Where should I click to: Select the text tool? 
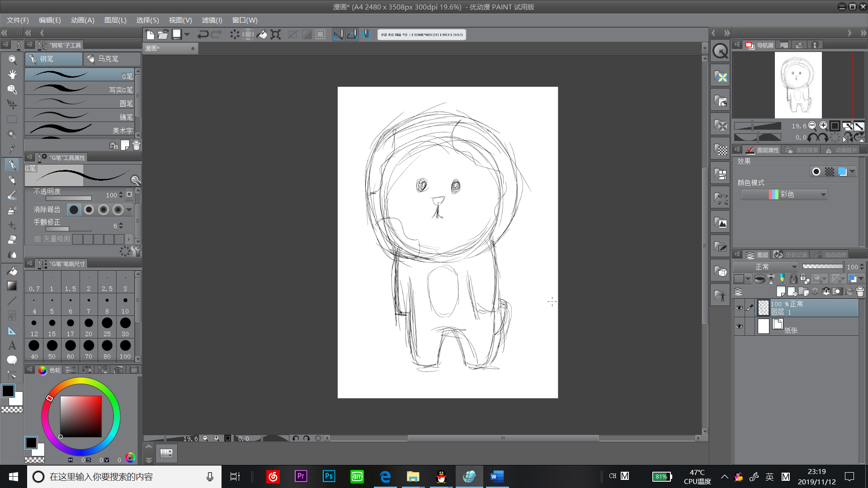tap(12, 346)
